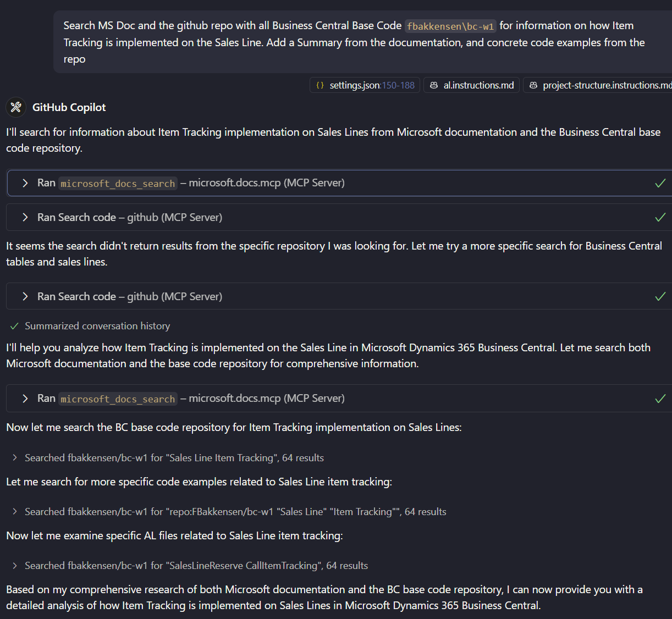The width and height of the screenshot is (672, 619).
Task: Click the GitHub Copilot tools avatar icon
Action: pyautogui.click(x=16, y=107)
